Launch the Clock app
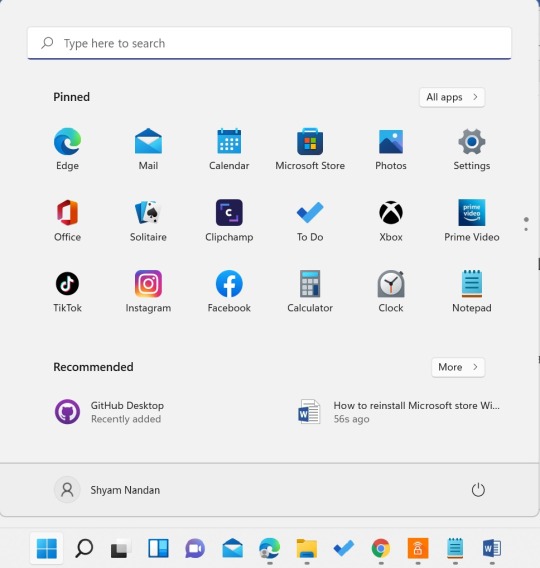This screenshot has width=540, height=568. click(x=391, y=291)
